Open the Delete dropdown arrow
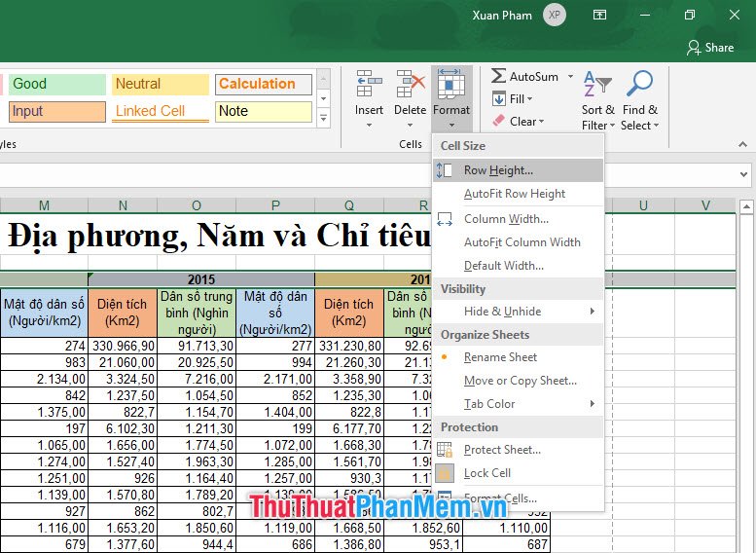The image size is (756, 553). point(410,126)
